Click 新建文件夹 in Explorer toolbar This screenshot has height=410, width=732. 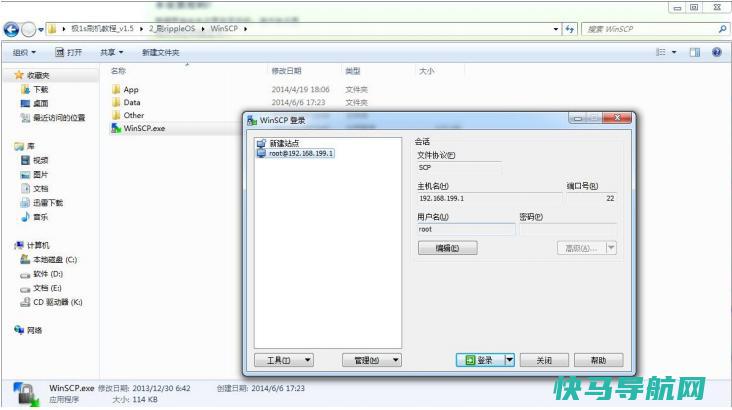pyautogui.click(x=161, y=52)
